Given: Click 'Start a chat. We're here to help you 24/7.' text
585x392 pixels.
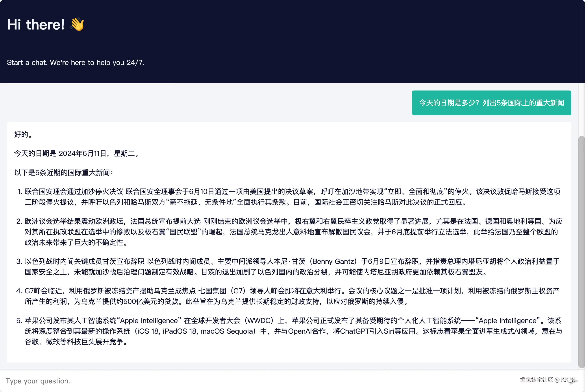Looking at the screenshot, I should pos(76,63).
